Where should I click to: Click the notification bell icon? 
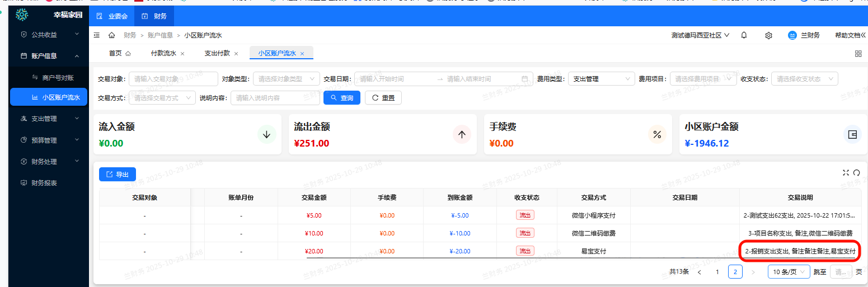point(744,35)
